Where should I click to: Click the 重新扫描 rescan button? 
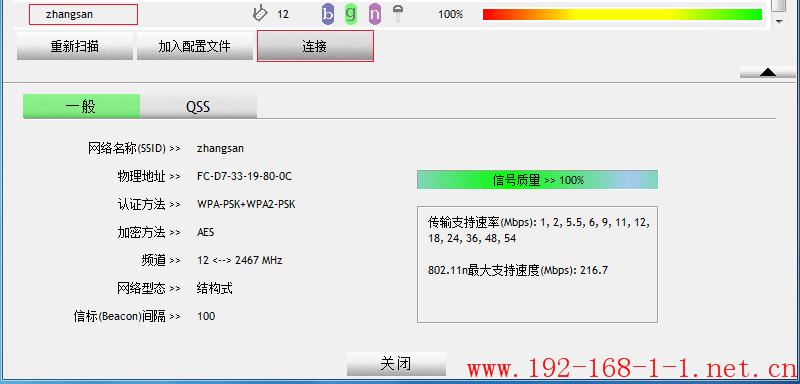pos(74,46)
